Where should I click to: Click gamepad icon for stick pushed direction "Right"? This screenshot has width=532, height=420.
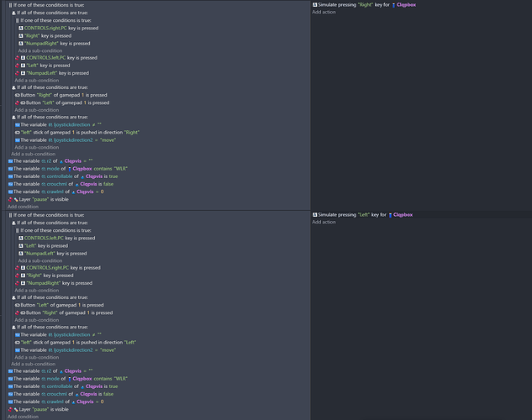18,132
